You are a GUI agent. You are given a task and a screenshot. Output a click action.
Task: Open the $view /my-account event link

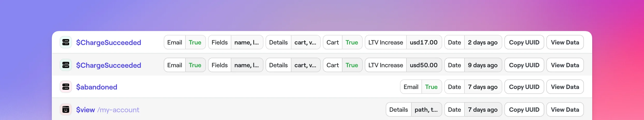pyautogui.click(x=108, y=110)
